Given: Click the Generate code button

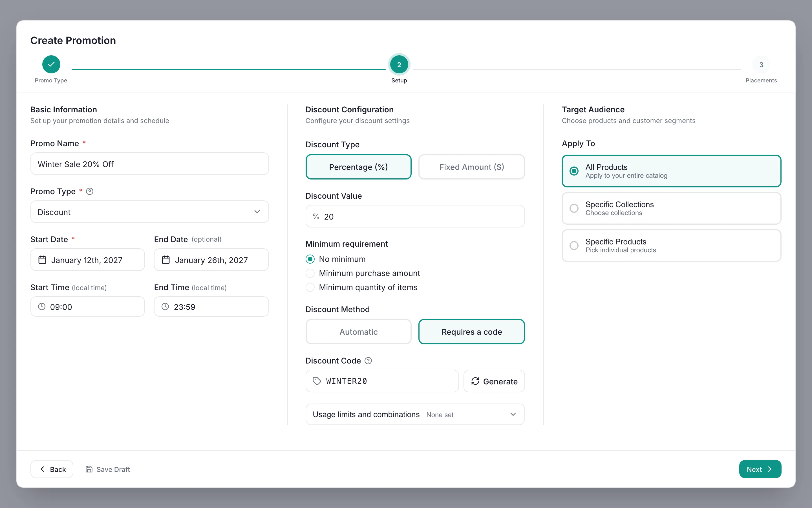Looking at the screenshot, I should 494,381.
